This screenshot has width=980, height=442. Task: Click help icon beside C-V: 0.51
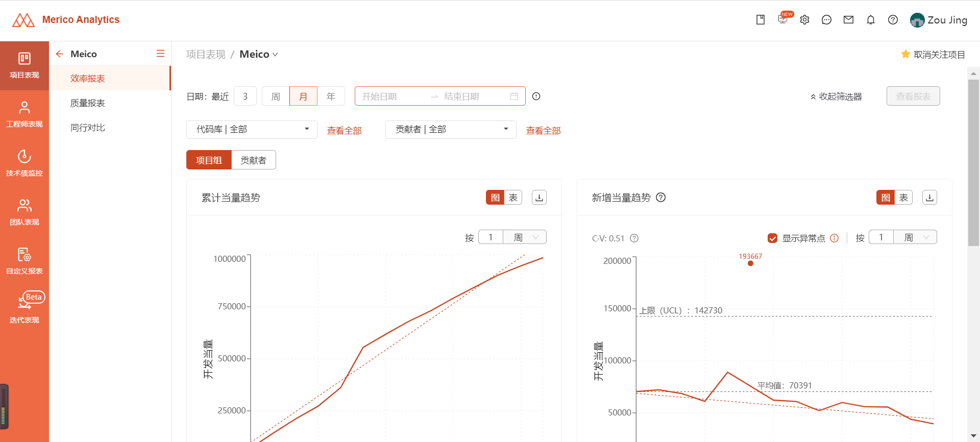(x=634, y=238)
